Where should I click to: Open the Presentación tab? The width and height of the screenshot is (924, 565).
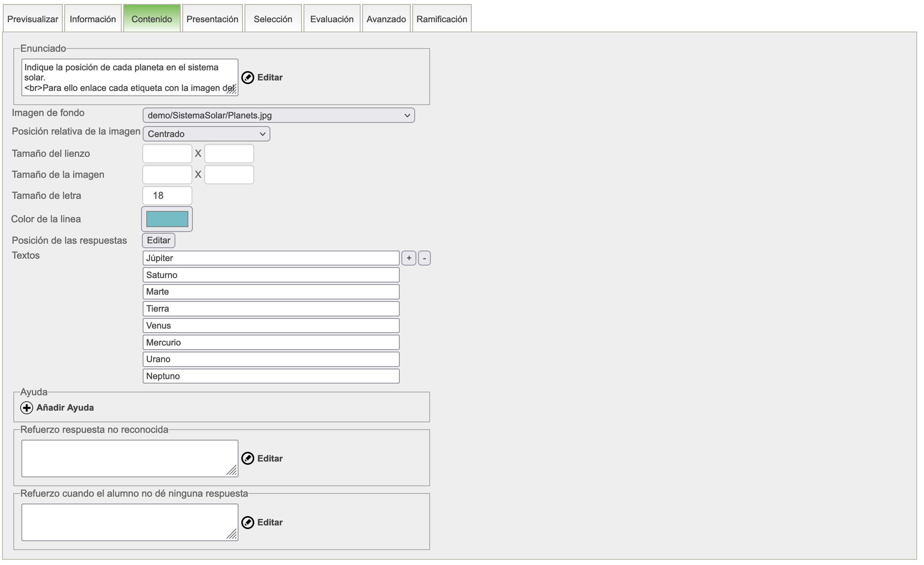pyautogui.click(x=212, y=19)
